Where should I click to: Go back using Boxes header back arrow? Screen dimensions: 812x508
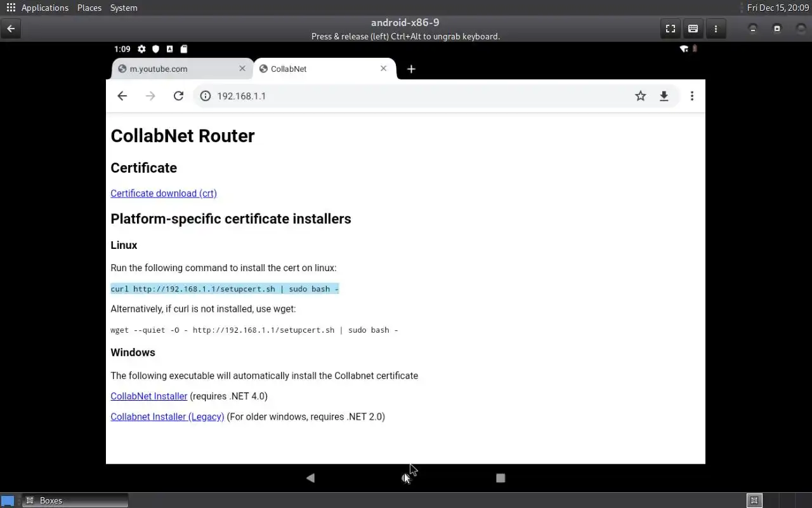point(11,29)
